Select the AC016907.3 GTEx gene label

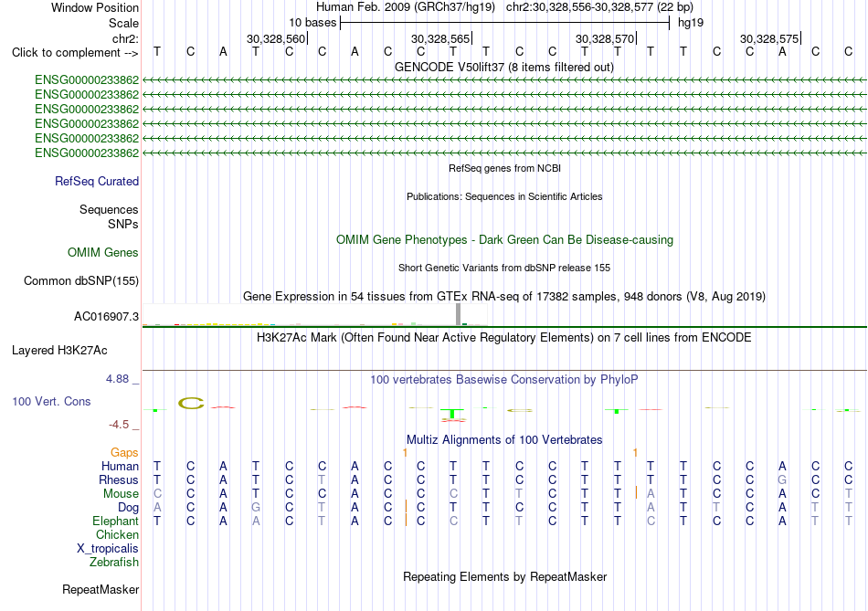[x=106, y=317]
